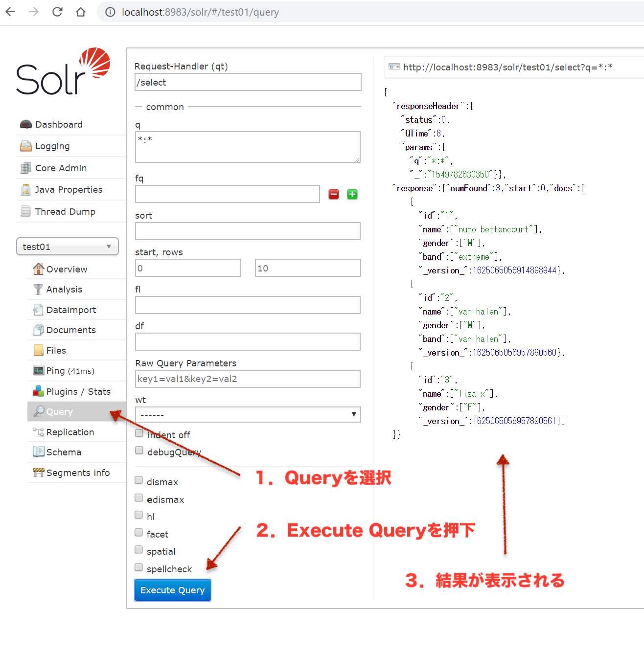Enable the hl highlighting checkbox
This screenshot has height=653, width=644.
[138, 515]
